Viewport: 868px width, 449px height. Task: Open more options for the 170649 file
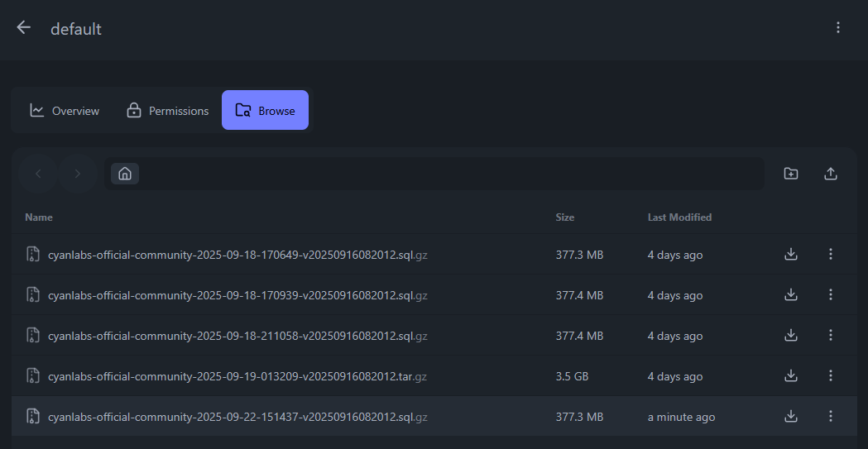tap(831, 254)
